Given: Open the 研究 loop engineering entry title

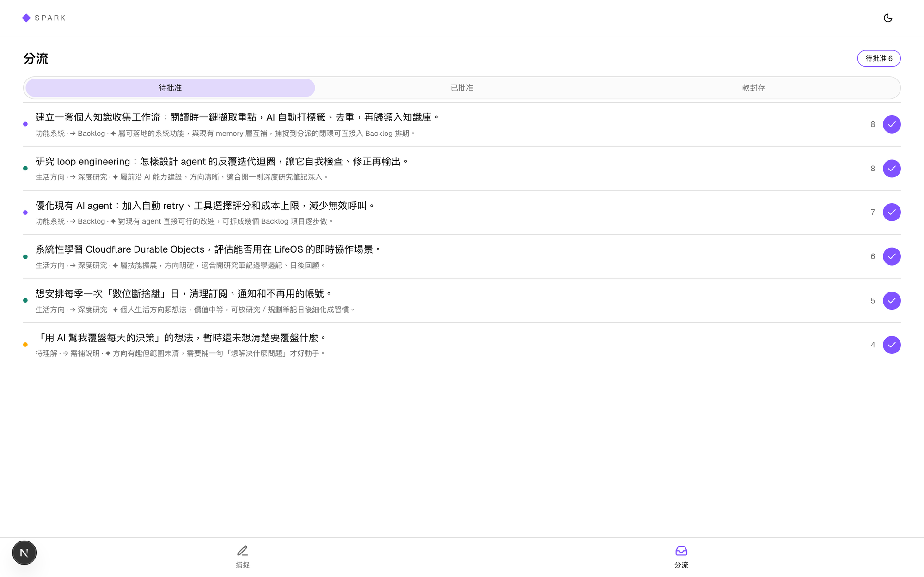Looking at the screenshot, I should coord(222,162).
